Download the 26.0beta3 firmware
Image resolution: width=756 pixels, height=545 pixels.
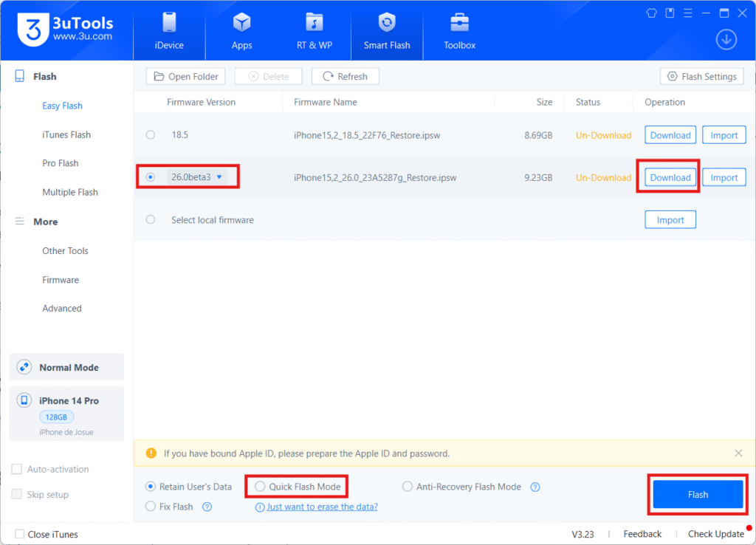pos(670,177)
